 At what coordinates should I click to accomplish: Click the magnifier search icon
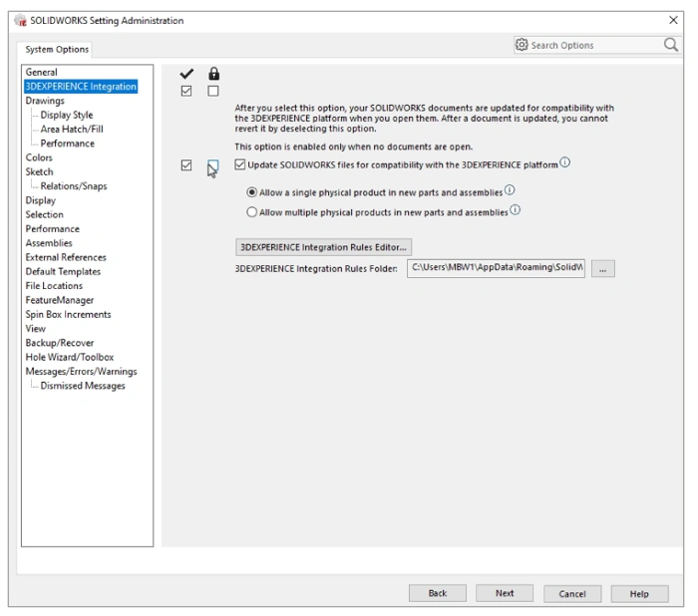[x=671, y=45]
